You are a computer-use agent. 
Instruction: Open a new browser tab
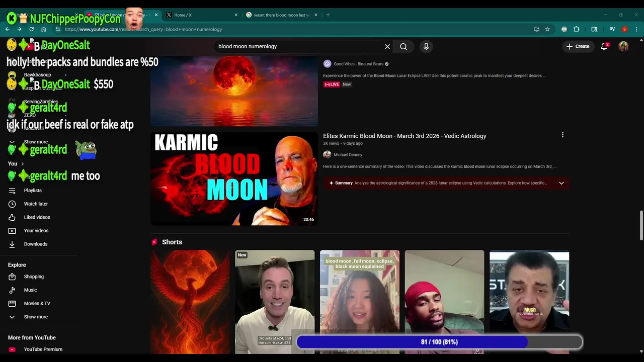click(328, 15)
